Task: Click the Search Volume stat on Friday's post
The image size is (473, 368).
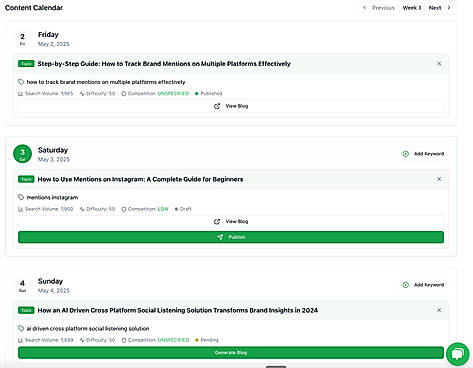Action: tap(46, 93)
